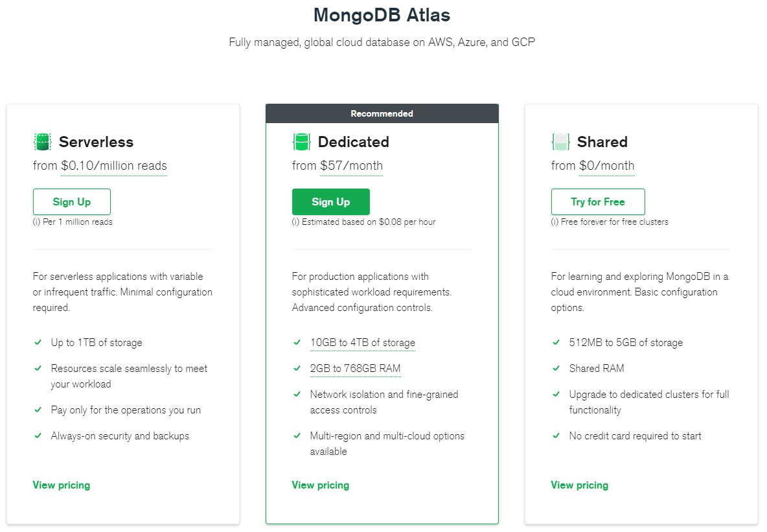
Task: Click the info icon near 'Estimated based on $0.08 per hour'
Action: 295,221
